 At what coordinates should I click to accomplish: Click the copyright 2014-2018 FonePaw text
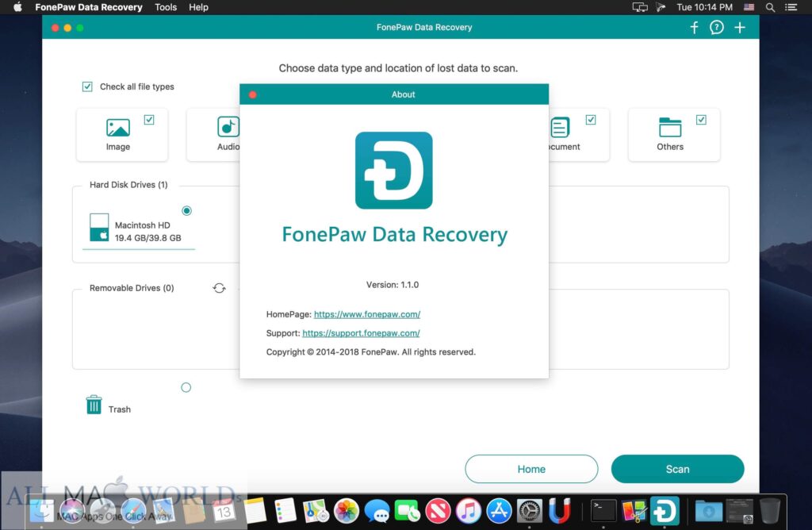[371, 351]
